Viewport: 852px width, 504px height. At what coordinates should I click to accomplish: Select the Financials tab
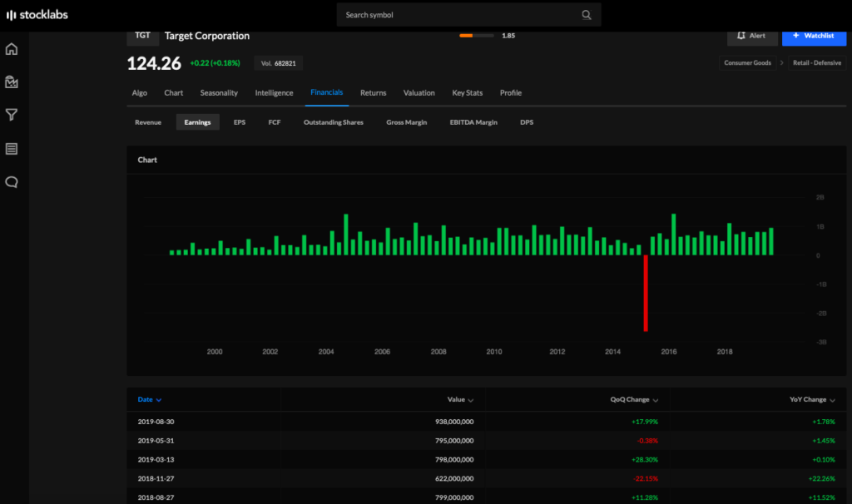tap(326, 92)
